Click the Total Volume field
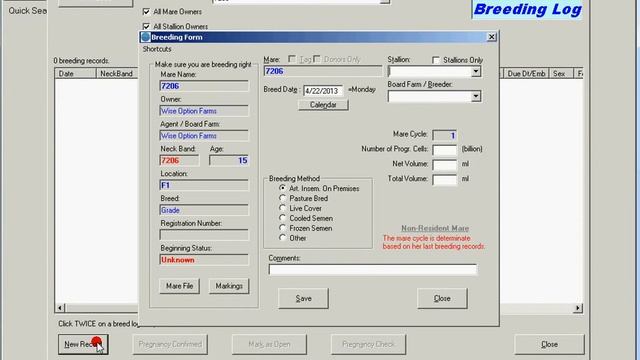The height and width of the screenshot is (360, 640). [444, 180]
